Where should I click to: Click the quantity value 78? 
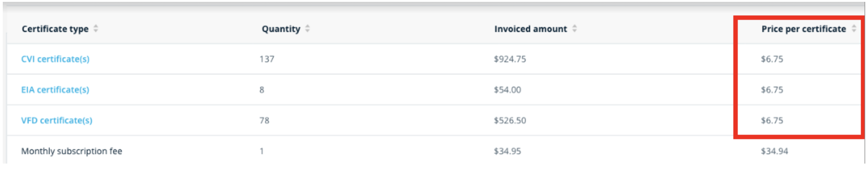[264, 120]
